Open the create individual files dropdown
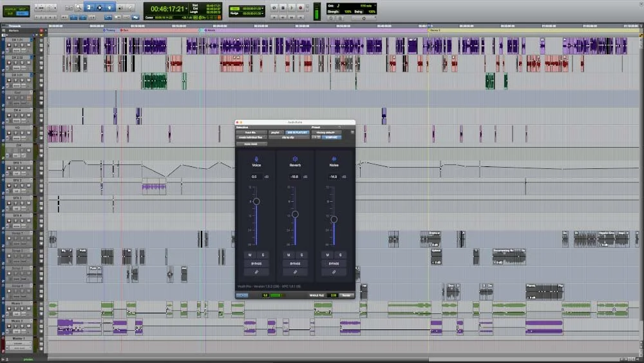The image size is (644, 363). click(251, 137)
